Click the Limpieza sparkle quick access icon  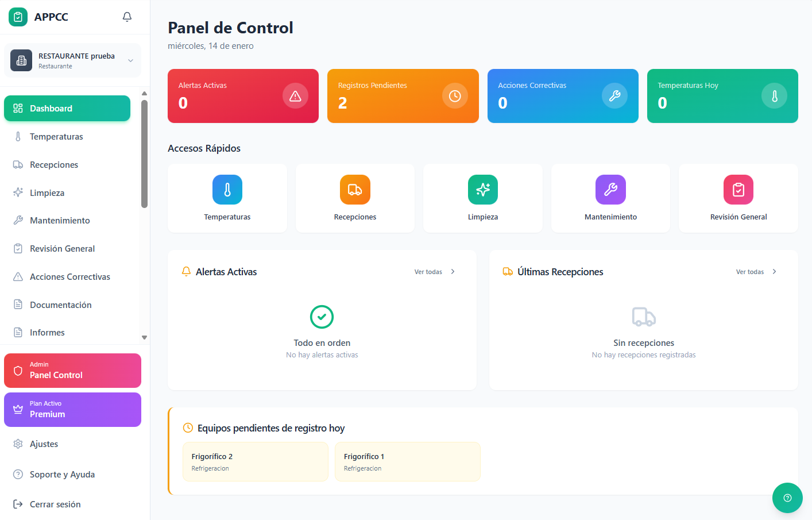[483, 190]
